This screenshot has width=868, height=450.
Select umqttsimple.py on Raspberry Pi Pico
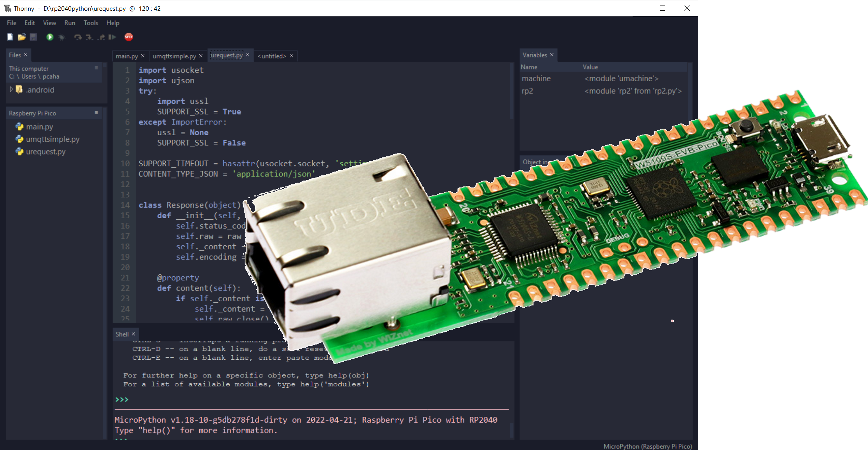click(x=53, y=139)
